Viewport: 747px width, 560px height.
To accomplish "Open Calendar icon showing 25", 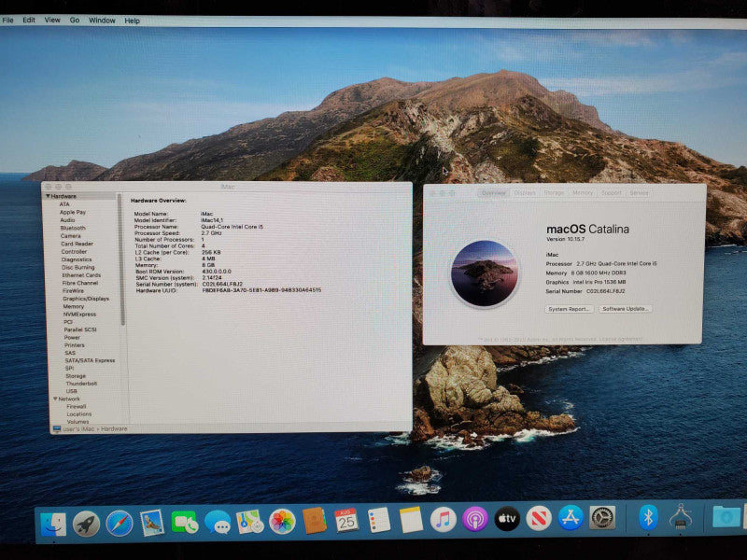I will click(346, 520).
